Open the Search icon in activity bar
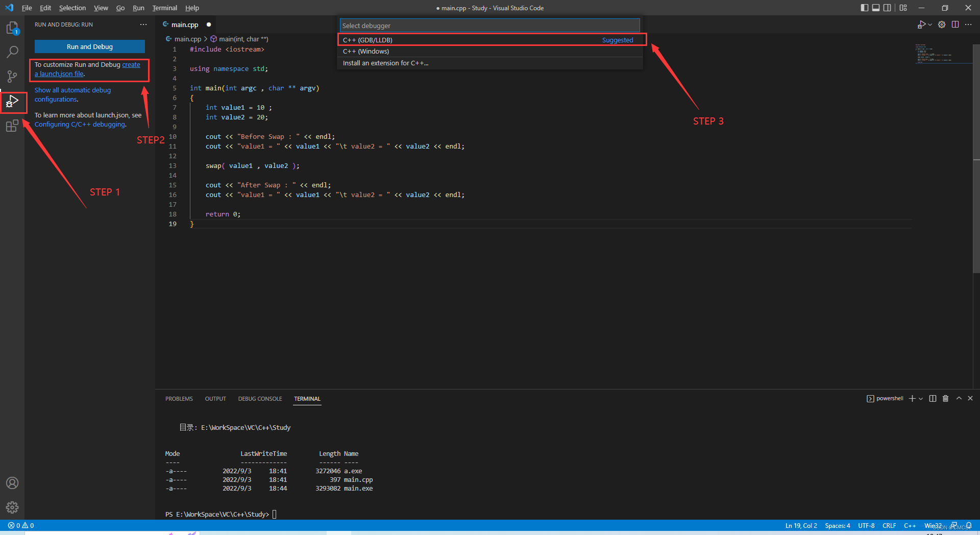Screen dimensions: 980x535 [x=13, y=52]
